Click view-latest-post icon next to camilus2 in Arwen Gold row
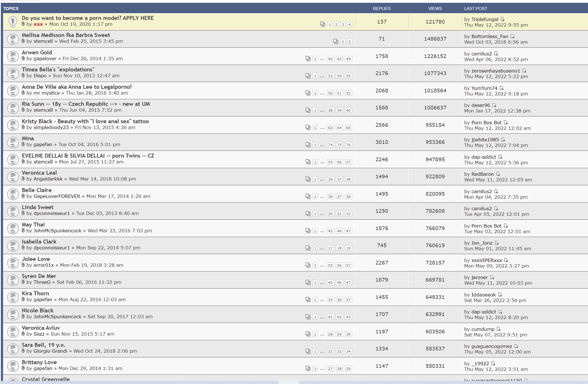588x384 pixels. pos(496,54)
